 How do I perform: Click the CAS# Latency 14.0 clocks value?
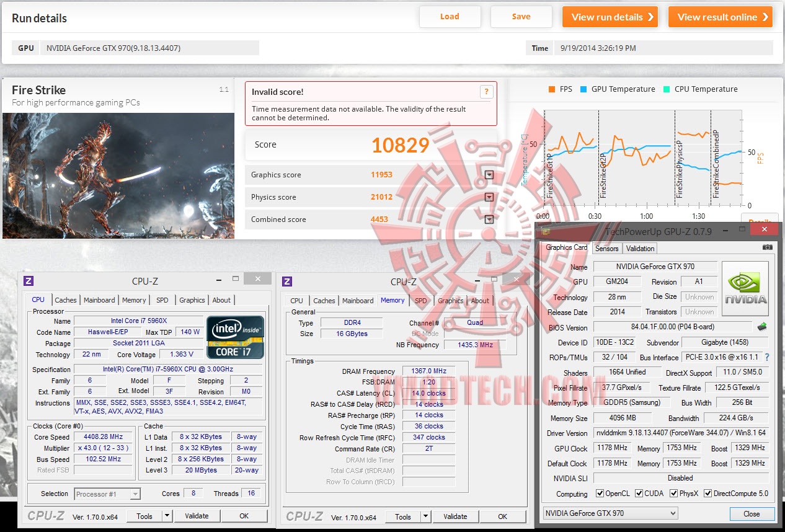click(428, 393)
